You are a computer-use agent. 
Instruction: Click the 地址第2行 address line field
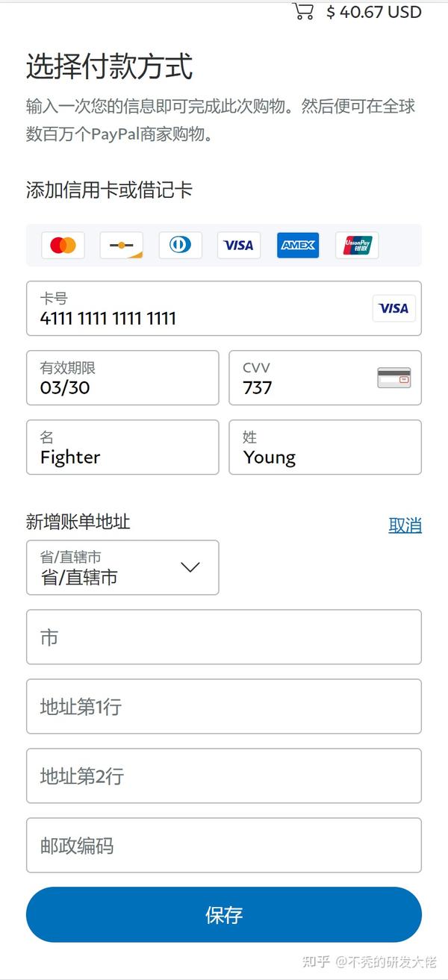point(223,775)
